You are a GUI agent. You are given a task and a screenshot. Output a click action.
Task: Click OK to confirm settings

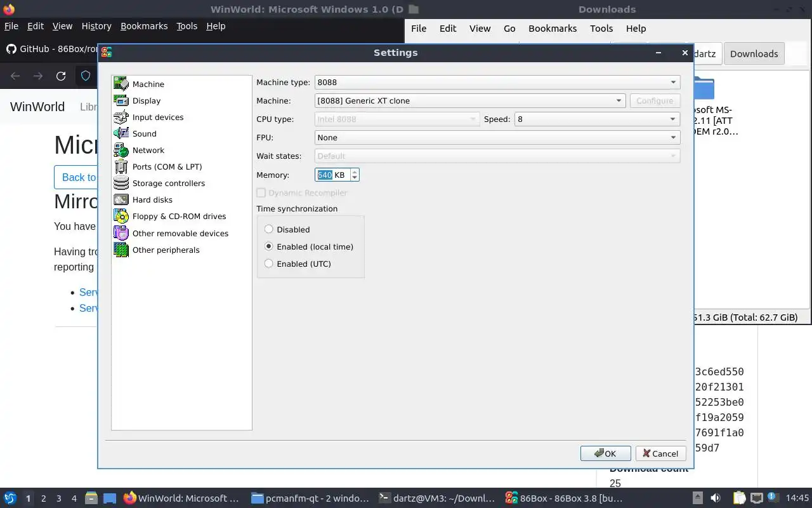[605, 453]
